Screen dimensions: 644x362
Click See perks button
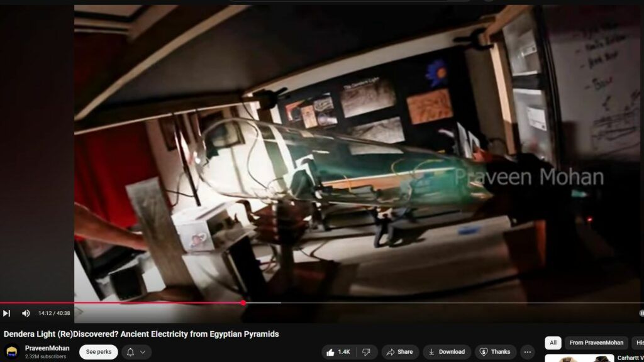(99, 352)
